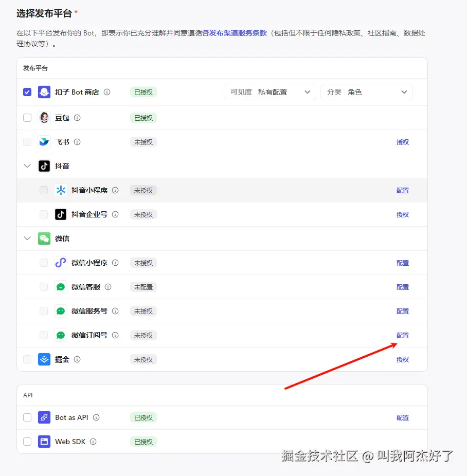Enable the Bot as API checkbox

(27, 417)
